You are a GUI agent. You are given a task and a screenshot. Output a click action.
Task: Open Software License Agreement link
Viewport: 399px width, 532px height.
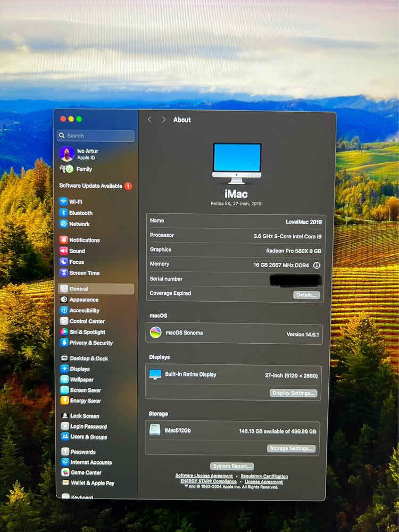pos(204,476)
